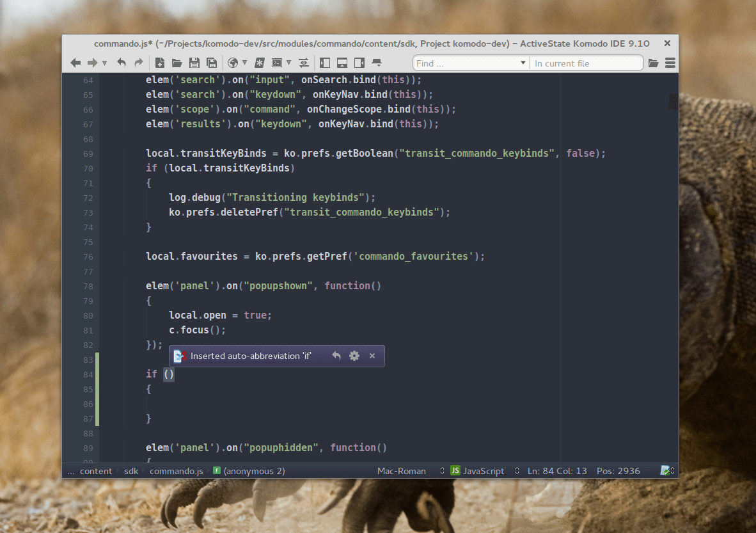Open a file using the folder icon

[x=177, y=63]
